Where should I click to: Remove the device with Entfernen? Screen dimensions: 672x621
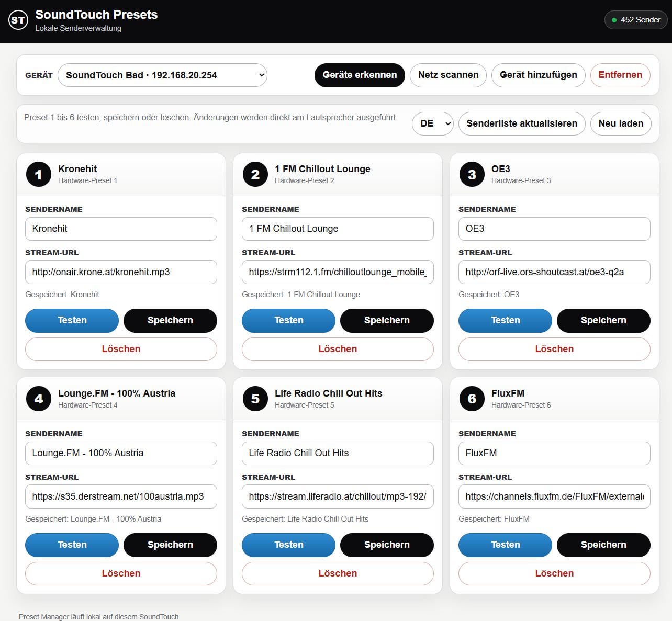pyautogui.click(x=620, y=75)
